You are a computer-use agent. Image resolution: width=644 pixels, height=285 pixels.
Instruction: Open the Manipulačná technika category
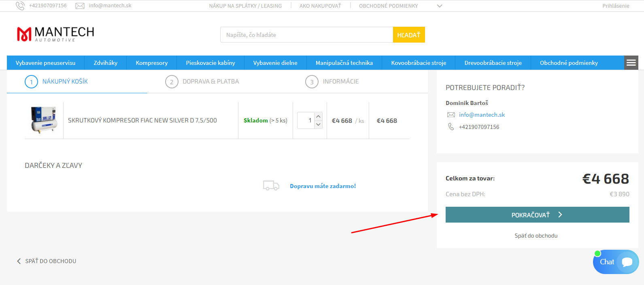(x=344, y=63)
